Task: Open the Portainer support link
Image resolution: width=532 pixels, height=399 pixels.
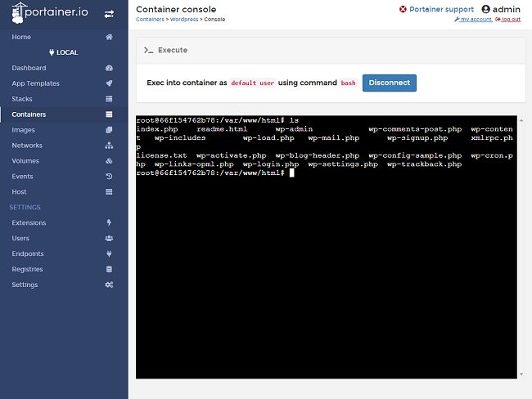Action: (441, 9)
